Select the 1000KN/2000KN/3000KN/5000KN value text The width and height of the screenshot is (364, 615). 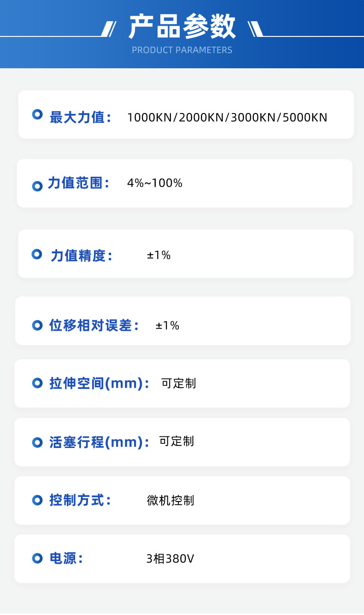click(227, 117)
